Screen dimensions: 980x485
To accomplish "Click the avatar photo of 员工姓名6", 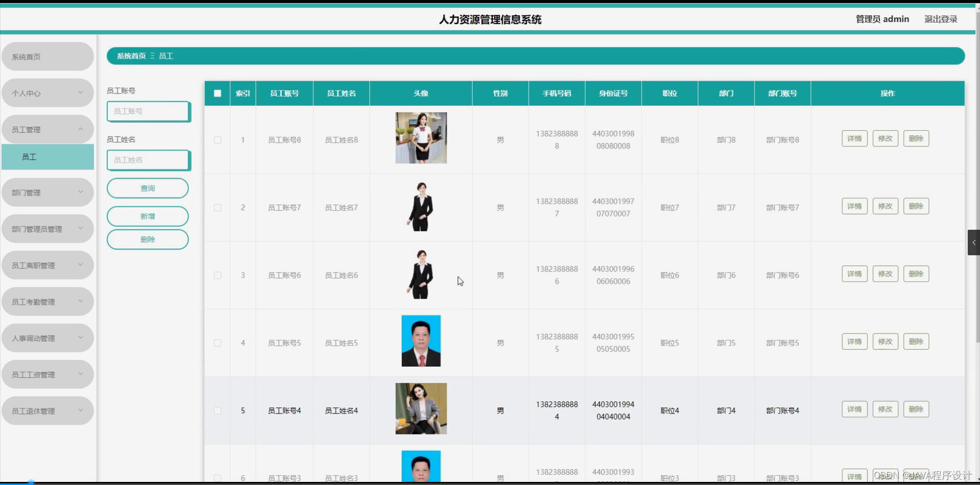I will (x=421, y=274).
